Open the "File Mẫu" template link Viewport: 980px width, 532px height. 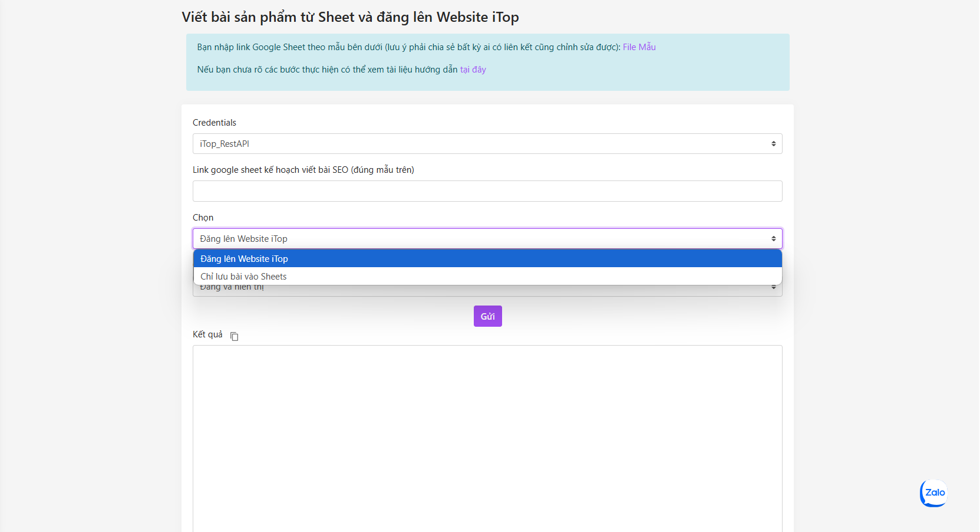tap(639, 47)
